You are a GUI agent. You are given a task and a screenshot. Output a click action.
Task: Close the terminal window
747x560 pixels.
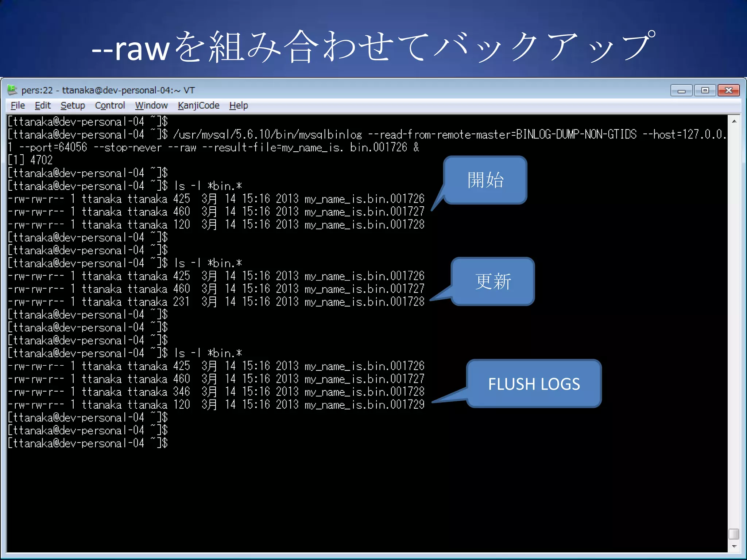click(x=728, y=90)
